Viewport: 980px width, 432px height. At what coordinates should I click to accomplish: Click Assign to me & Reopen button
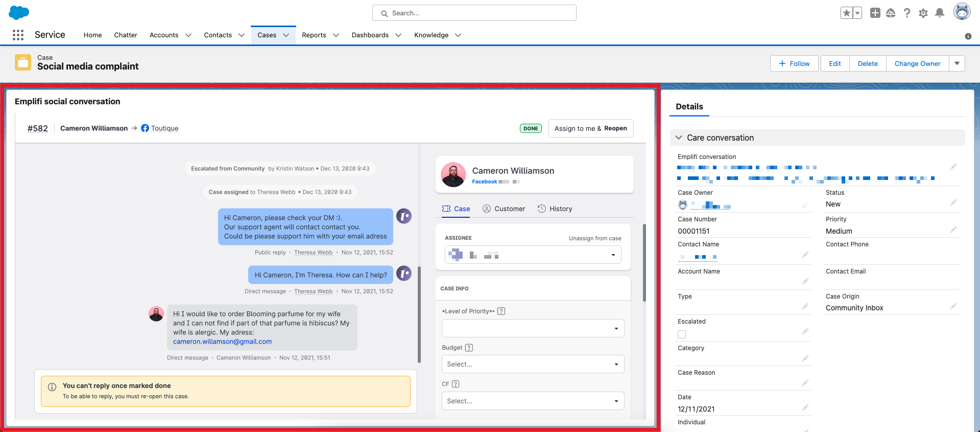pyautogui.click(x=590, y=128)
